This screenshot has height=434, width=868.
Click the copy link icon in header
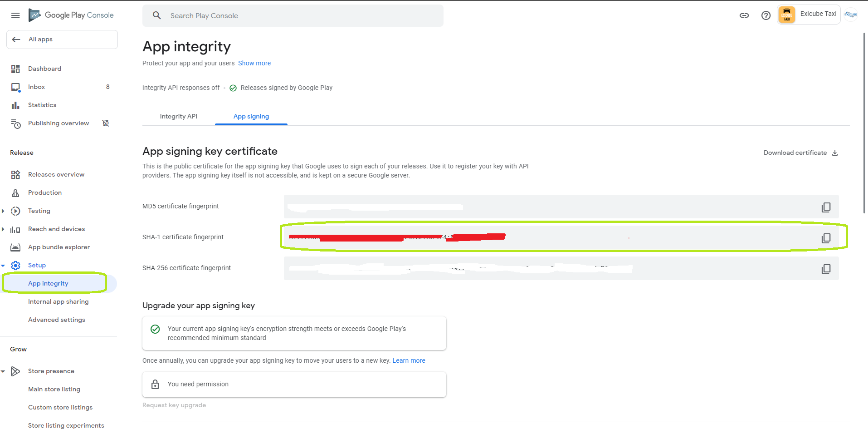pyautogui.click(x=744, y=15)
